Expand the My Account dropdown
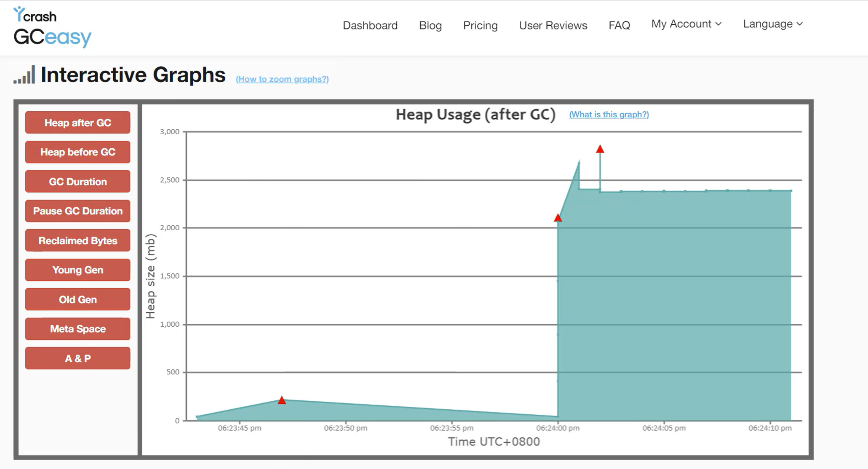This screenshot has width=868, height=469. click(686, 24)
